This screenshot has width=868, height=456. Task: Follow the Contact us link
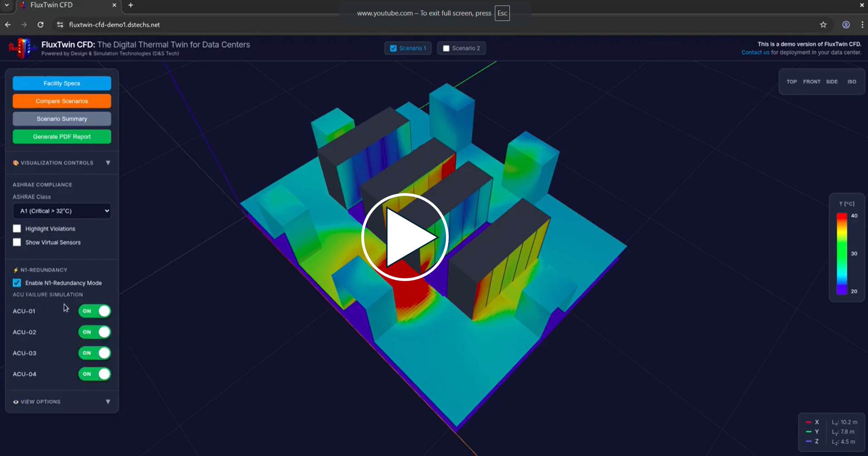point(755,53)
